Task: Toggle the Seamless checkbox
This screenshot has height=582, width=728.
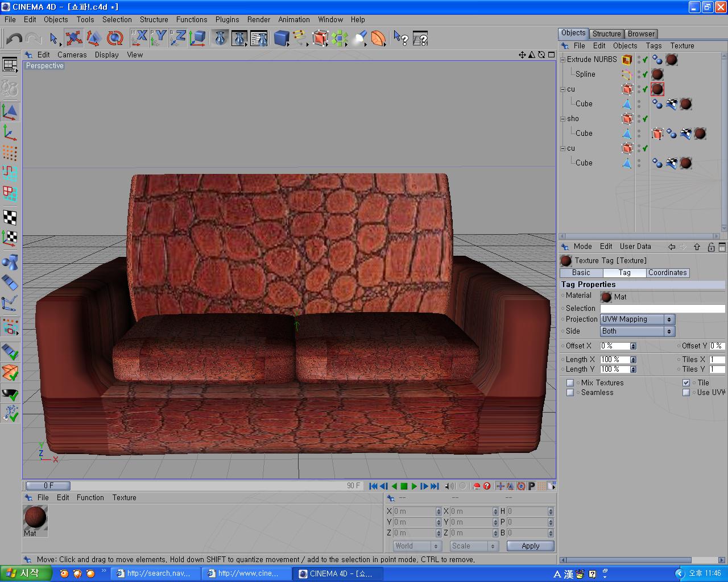Action: [x=570, y=393]
